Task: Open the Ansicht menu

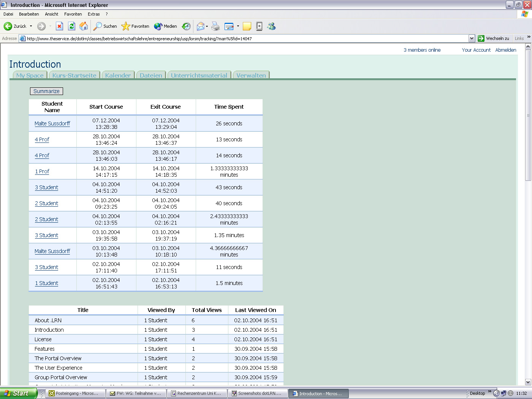Action: (x=51, y=14)
